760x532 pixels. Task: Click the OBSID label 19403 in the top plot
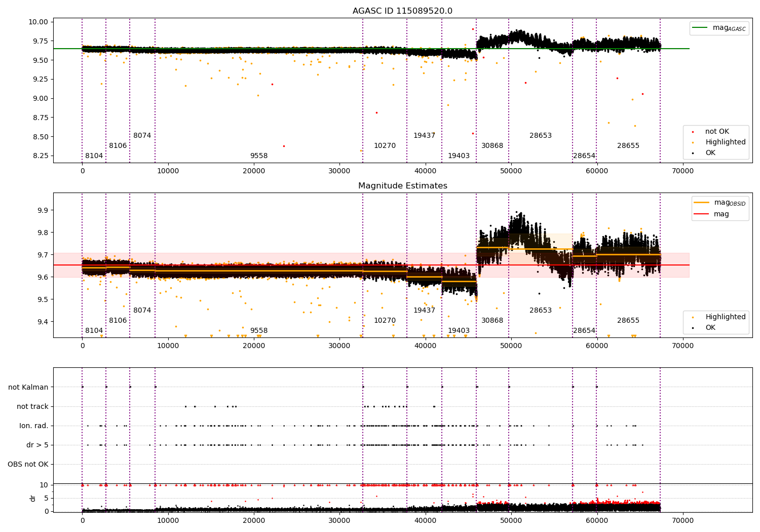tap(459, 156)
